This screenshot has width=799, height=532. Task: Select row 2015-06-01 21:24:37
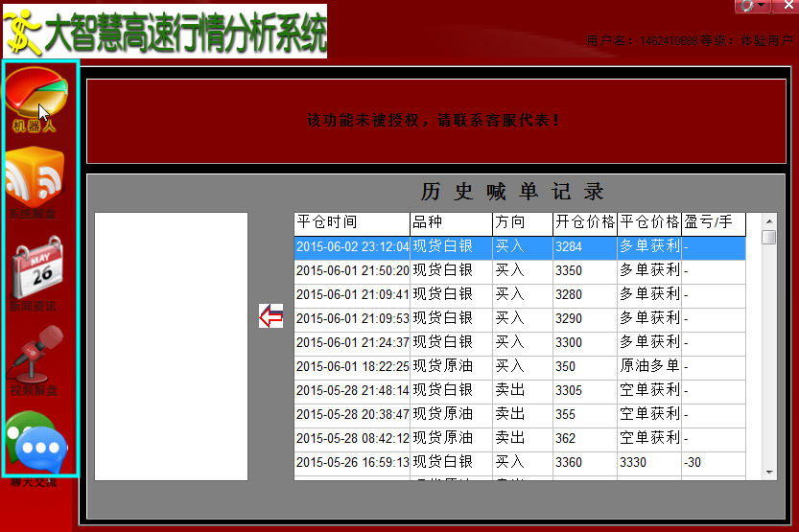click(x=520, y=343)
